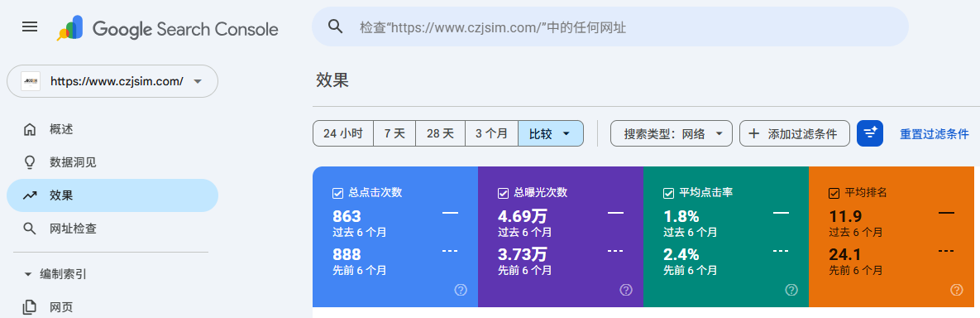Open the hamburger main menu
This screenshot has width=980, height=318.
30,26
